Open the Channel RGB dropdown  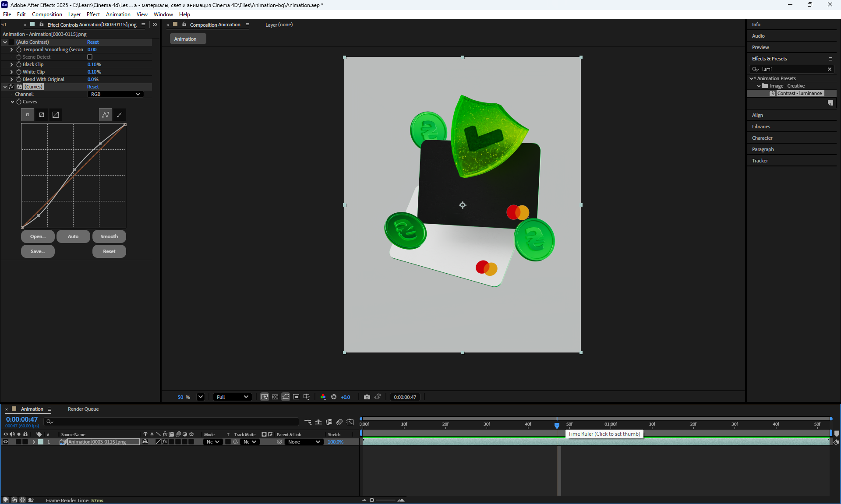(115, 94)
